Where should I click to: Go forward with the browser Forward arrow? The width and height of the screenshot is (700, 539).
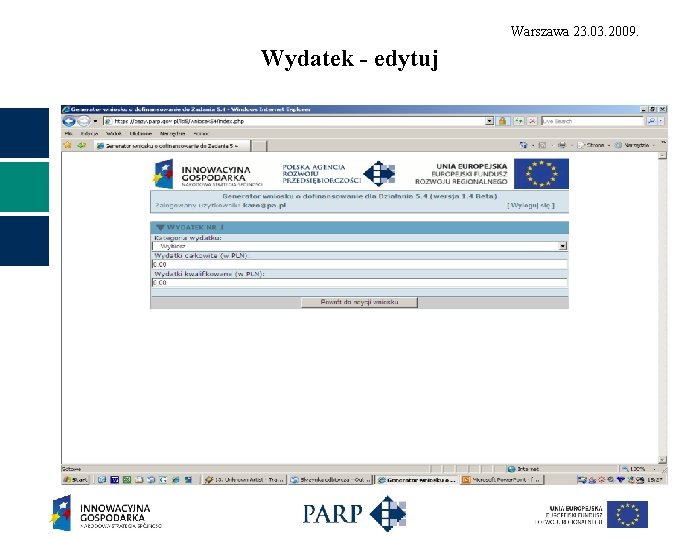coord(84,121)
